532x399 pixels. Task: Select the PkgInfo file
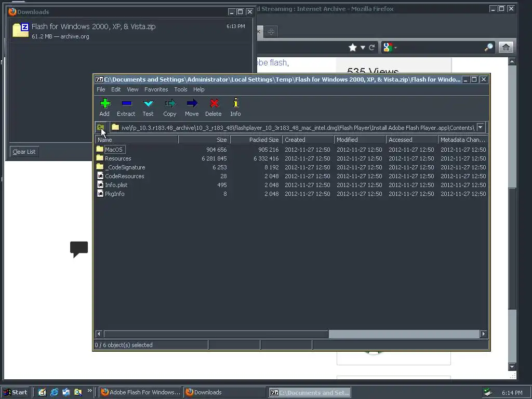114,194
